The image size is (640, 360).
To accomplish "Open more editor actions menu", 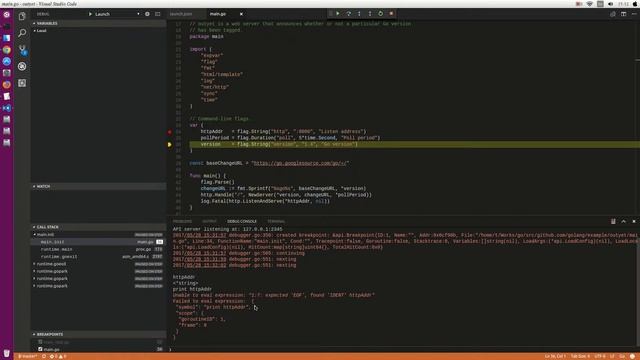I will 634,14.
